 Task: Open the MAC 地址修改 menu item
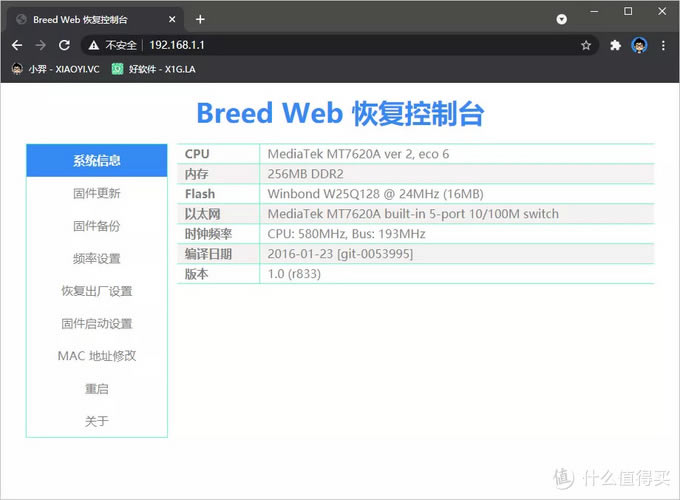coord(97,356)
